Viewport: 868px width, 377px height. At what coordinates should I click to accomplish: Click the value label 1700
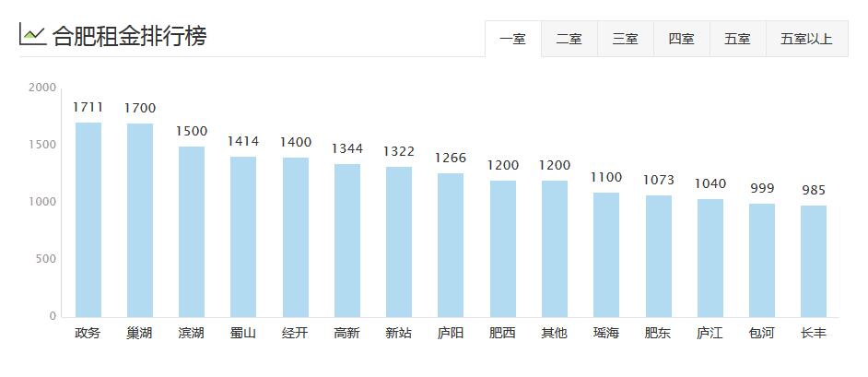[140, 108]
